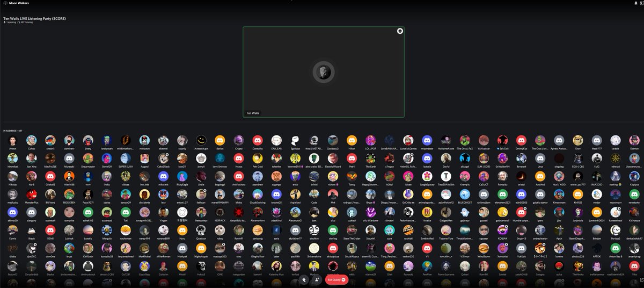Open Test&RAWShit's letter T avatar
The image size is (644, 288).
[446, 176]
